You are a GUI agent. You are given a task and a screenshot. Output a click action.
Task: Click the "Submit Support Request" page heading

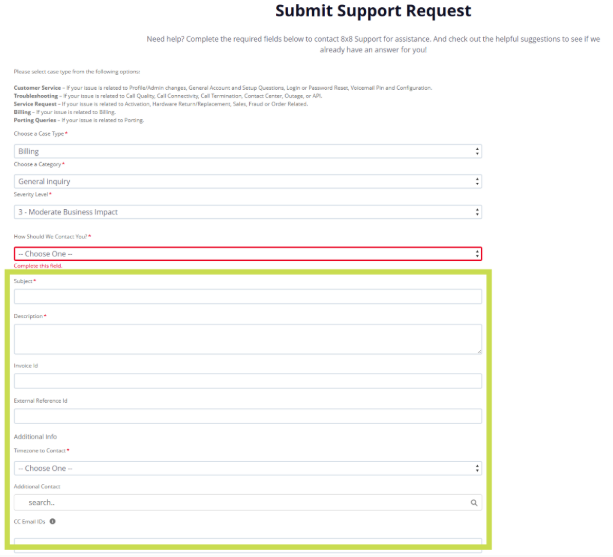[x=373, y=12]
